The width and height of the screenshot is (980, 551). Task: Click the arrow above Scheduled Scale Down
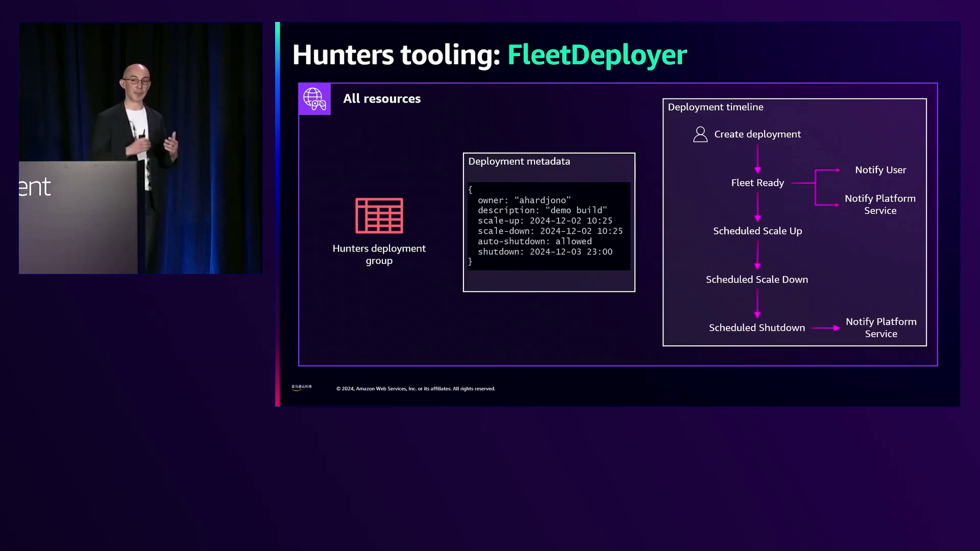[757, 255]
